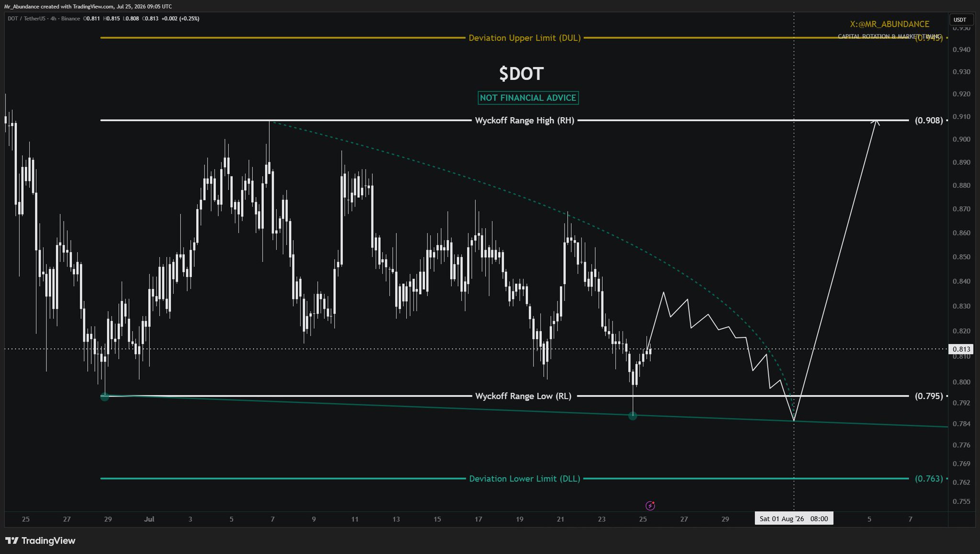
Task: Click the 11 date on the time axis
Action: tap(355, 519)
